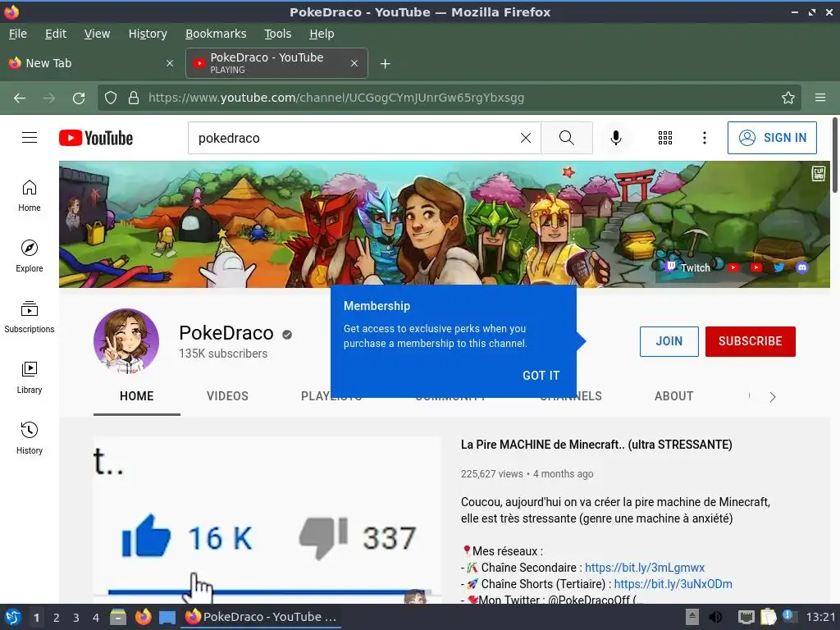The width and height of the screenshot is (840, 630).
Task: Expand more channel tabs with right chevron
Action: (772, 397)
